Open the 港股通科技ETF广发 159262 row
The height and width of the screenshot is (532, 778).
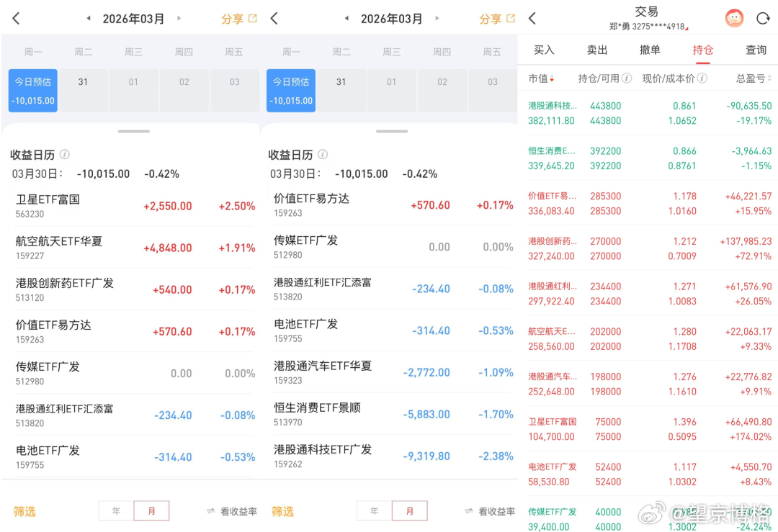pyautogui.click(x=393, y=456)
